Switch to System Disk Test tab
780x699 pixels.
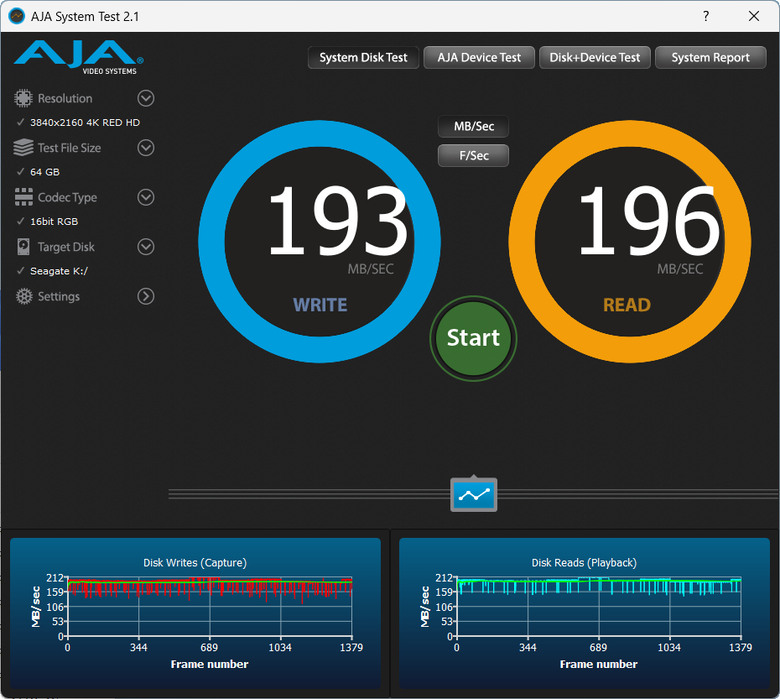363,58
